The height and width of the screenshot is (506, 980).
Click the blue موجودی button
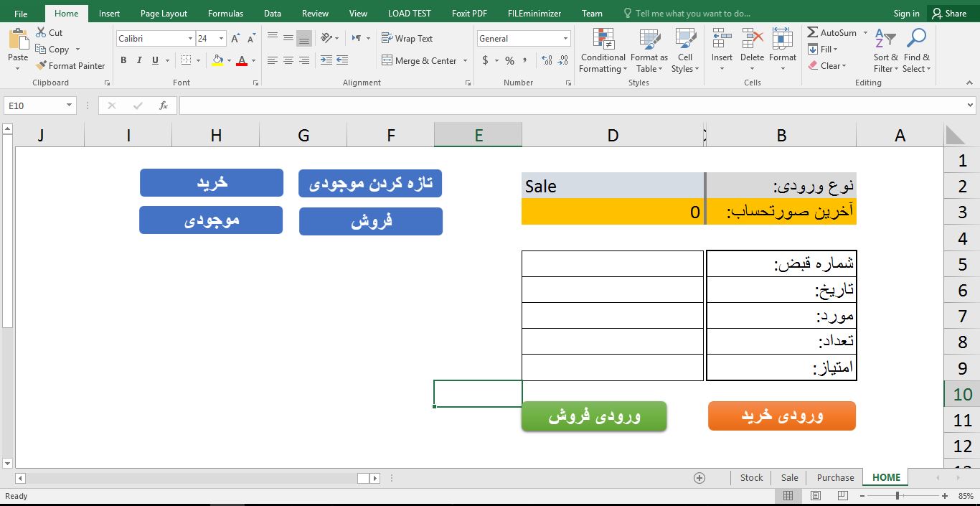211,220
